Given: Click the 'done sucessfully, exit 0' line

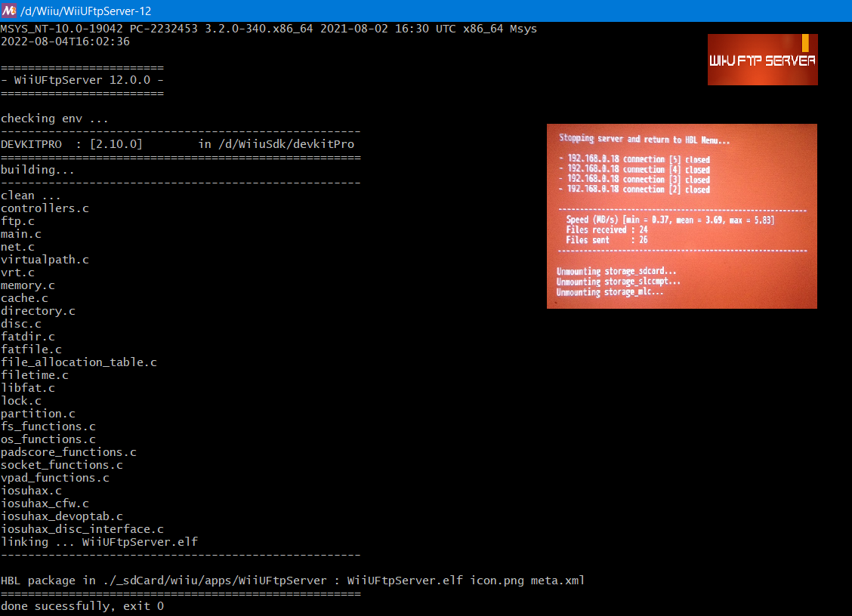Looking at the screenshot, I should [82, 606].
